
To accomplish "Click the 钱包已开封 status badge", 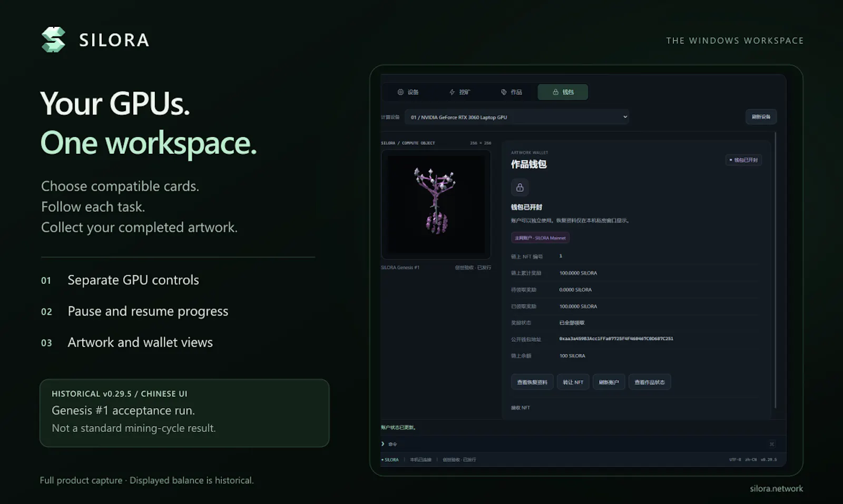I will [x=743, y=160].
